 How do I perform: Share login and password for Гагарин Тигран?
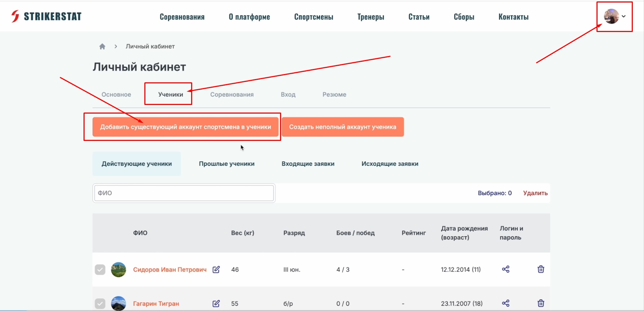tap(505, 303)
